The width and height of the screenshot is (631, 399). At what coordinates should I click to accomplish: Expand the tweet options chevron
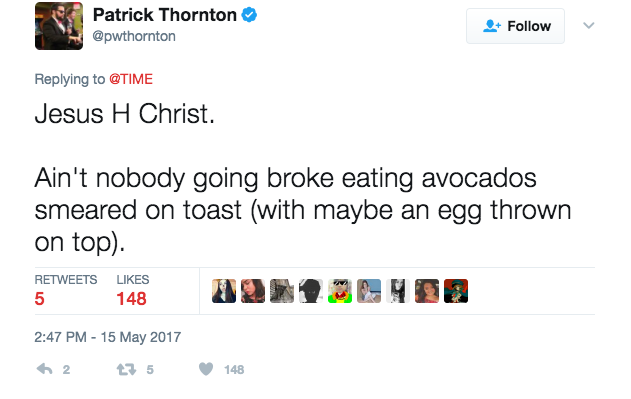pos(589,26)
